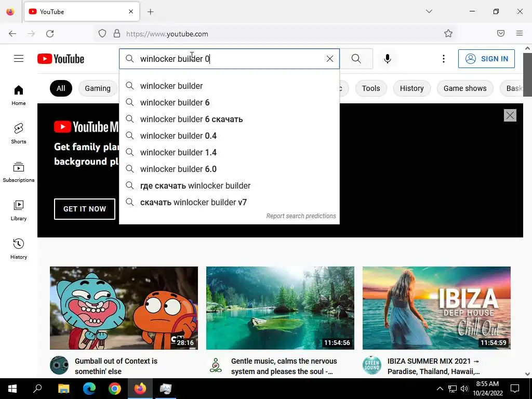This screenshot has height=399, width=532.
Task: Select the Gaming filter chip
Action: [98, 88]
